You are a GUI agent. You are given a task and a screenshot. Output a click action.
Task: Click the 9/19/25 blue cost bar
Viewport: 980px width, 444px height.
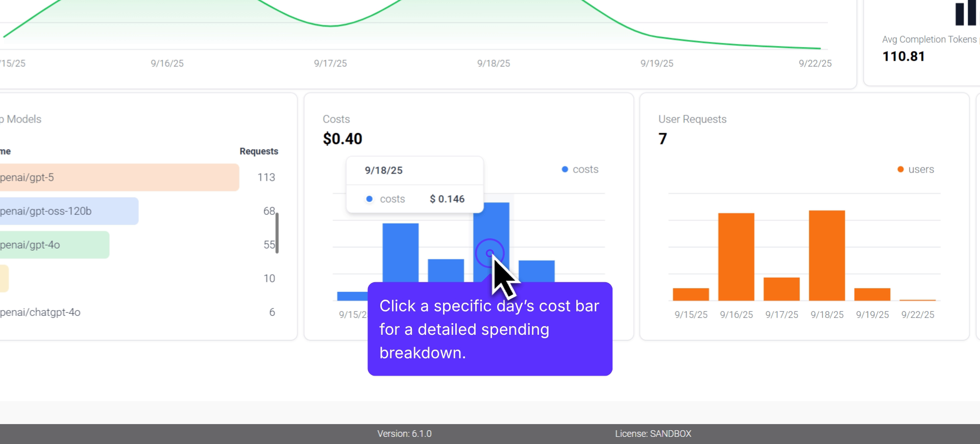point(536,271)
